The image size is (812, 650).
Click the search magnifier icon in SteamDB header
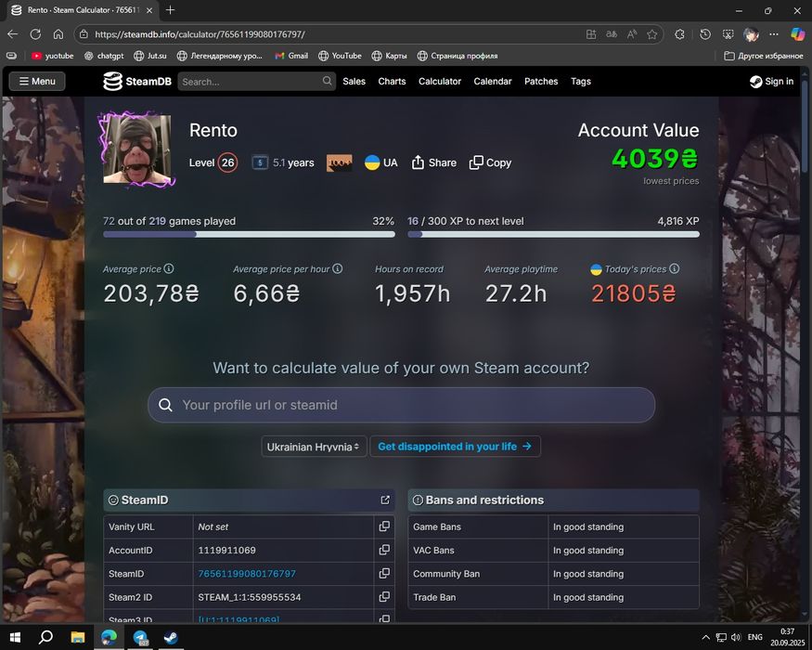point(327,81)
